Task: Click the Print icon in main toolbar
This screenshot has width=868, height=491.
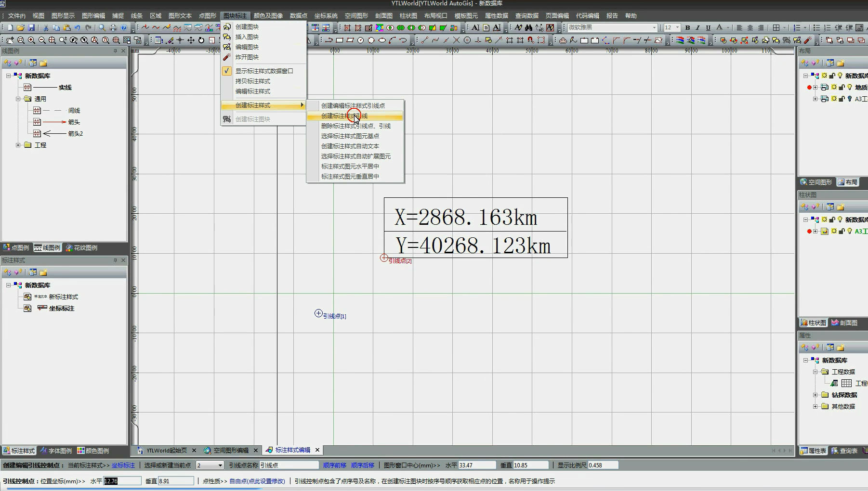Action: [x=113, y=28]
